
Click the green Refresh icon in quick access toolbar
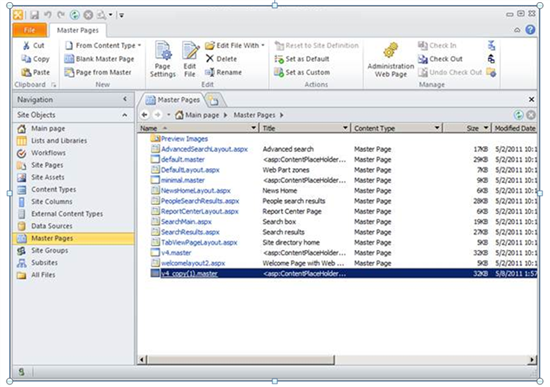click(75, 15)
